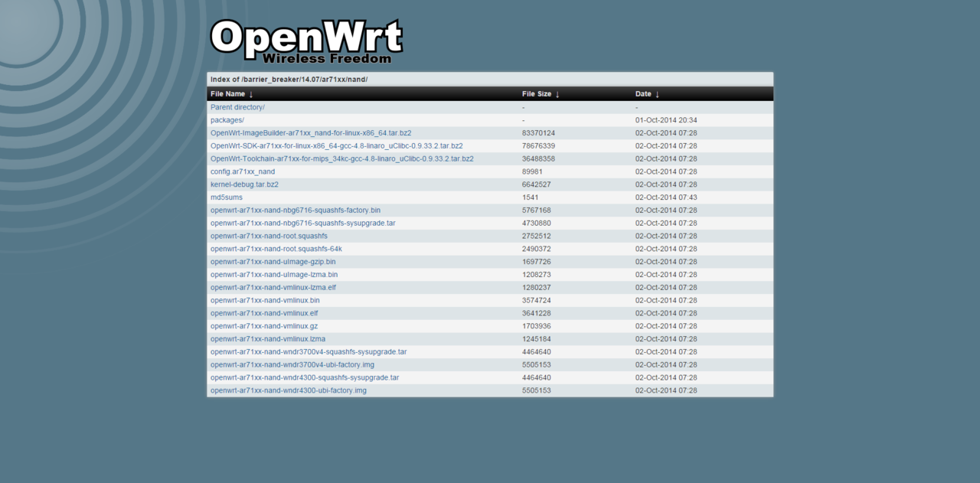
Task: Select file size value 1280237
Action: click(537, 288)
